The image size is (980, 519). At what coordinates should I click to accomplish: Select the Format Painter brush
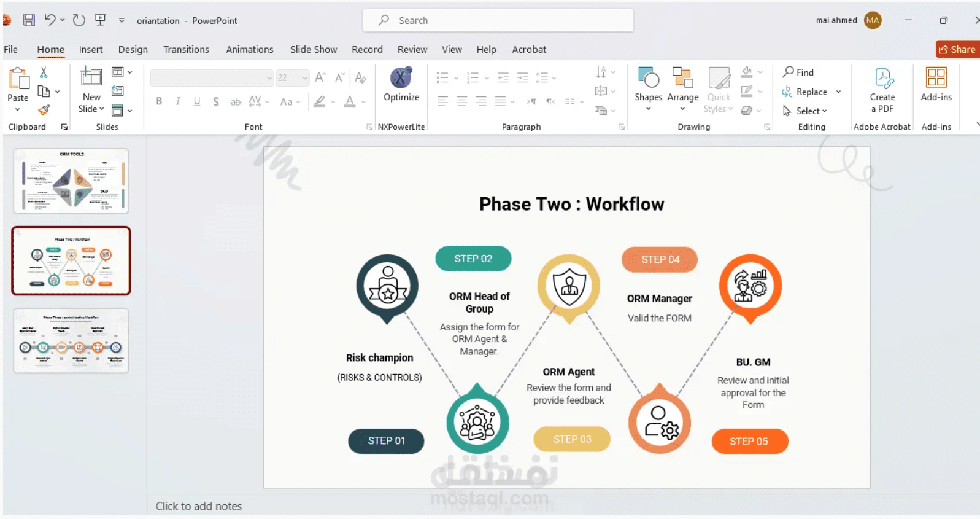coord(44,111)
